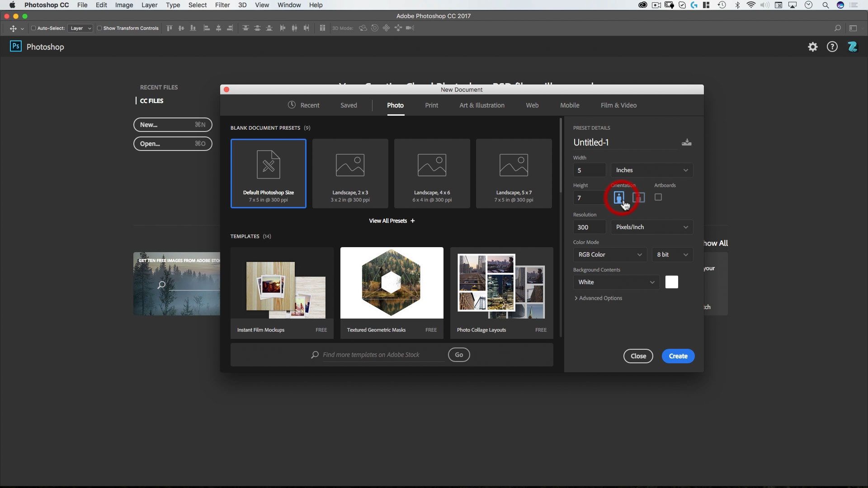Click the Create button
This screenshot has height=488, width=868.
click(x=678, y=356)
